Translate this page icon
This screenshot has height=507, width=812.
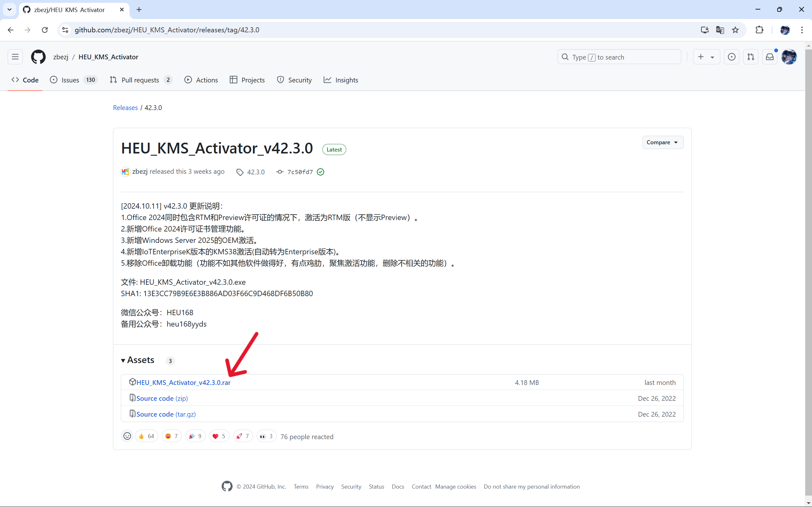[720, 30]
